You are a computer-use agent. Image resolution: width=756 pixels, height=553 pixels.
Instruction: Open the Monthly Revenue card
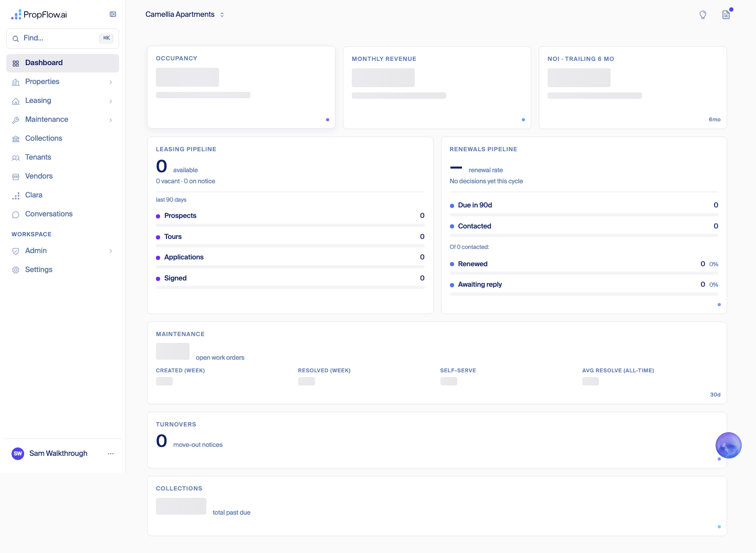tap(437, 88)
